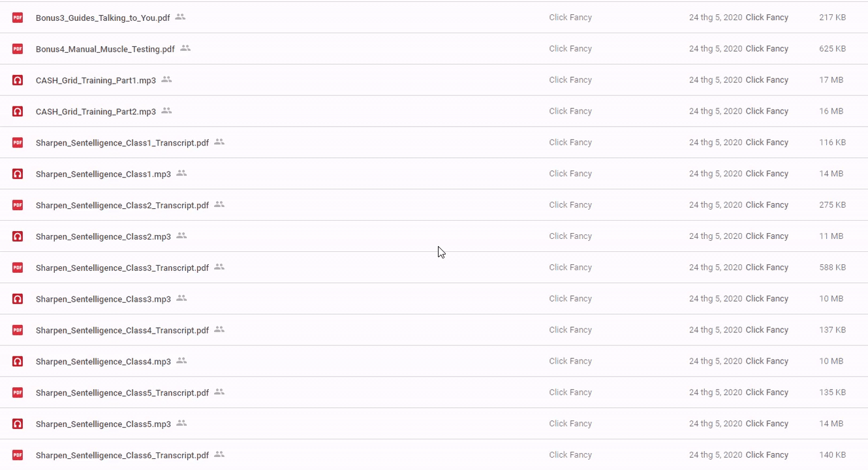Click shared people icon beside Sharpen_Sentelligence_Class2_Transcript.pdf
This screenshot has height=470, width=868.
[219, 204]
